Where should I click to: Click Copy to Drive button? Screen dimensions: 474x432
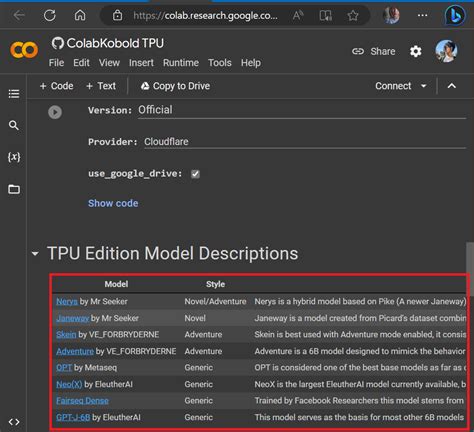point(175,86)
